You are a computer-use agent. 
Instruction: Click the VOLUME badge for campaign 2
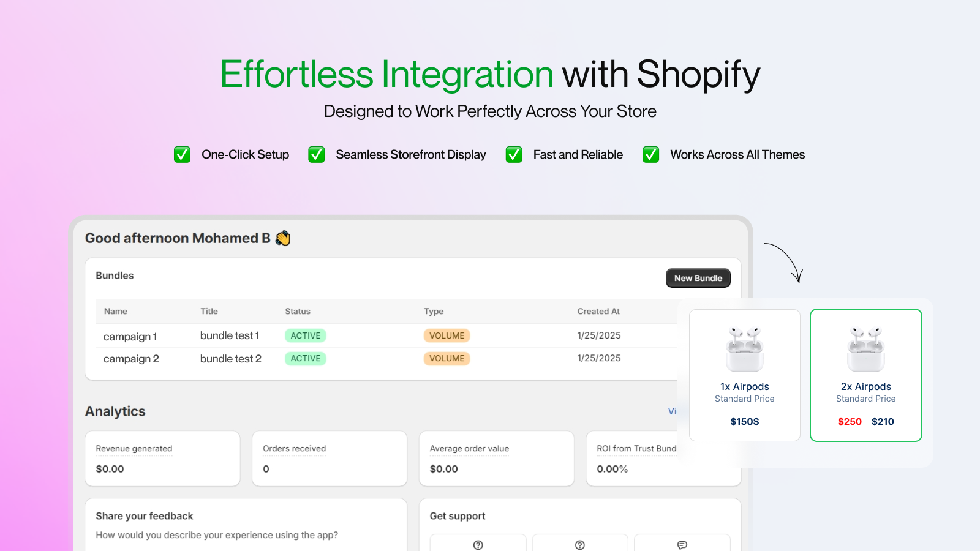447,358
